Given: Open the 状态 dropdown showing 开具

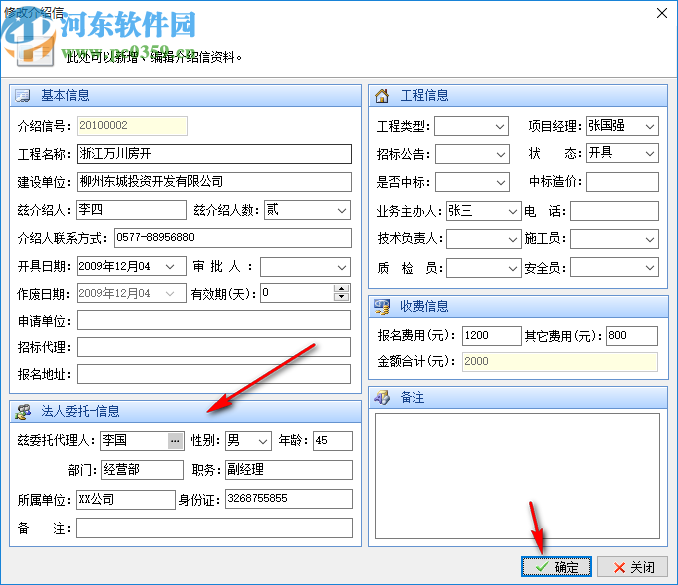Looking at the screenshot, I should (x=649, y=153).
